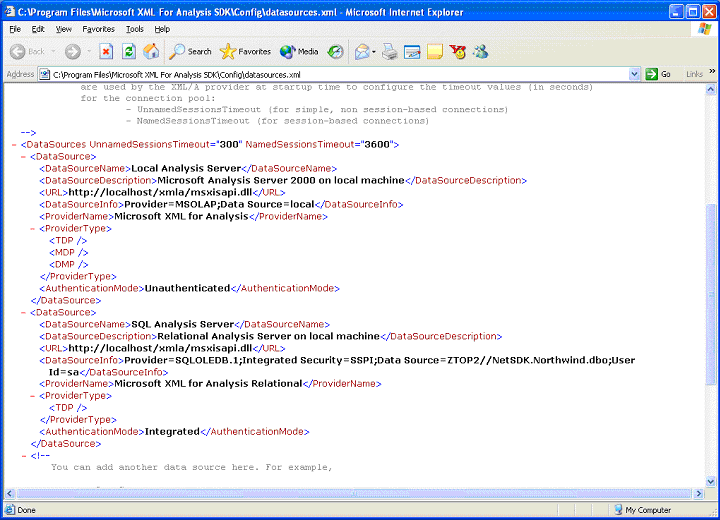
Task: Click Internet Explorer title bar icon
Action: click(9, 11)
